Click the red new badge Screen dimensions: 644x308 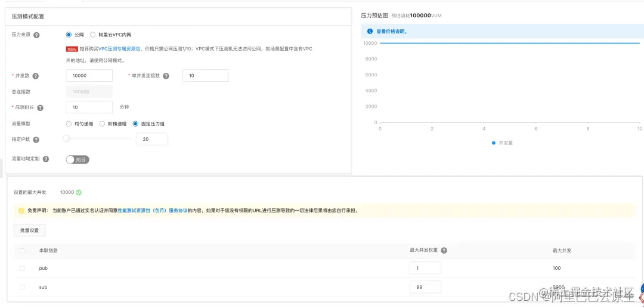[x=72, y=49]
